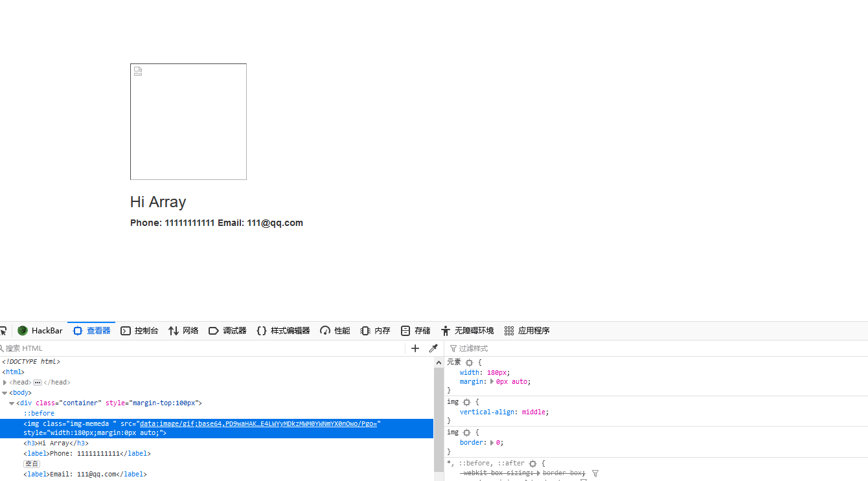Click the funnel icon in 过滤样式 field

[453, 348]
